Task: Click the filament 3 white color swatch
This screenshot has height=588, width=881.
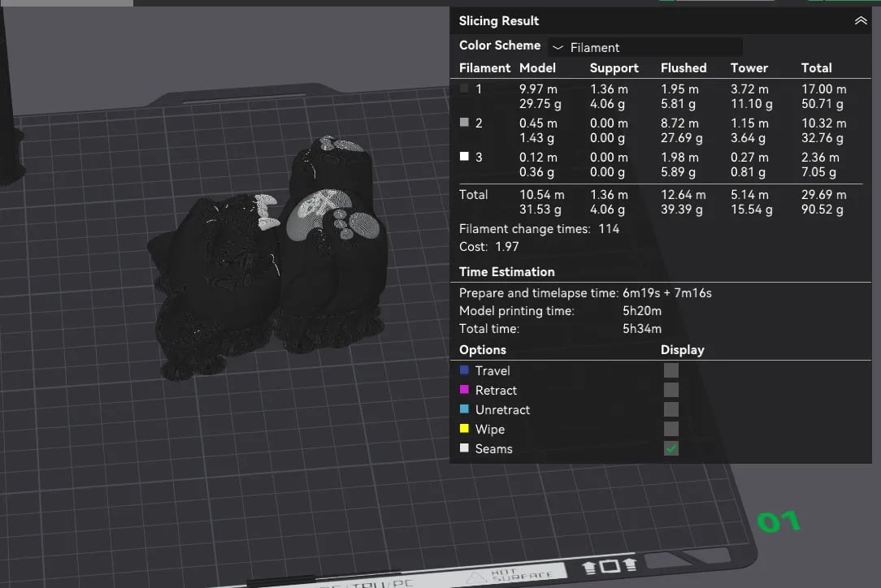Action: click(x=464, y=156)
